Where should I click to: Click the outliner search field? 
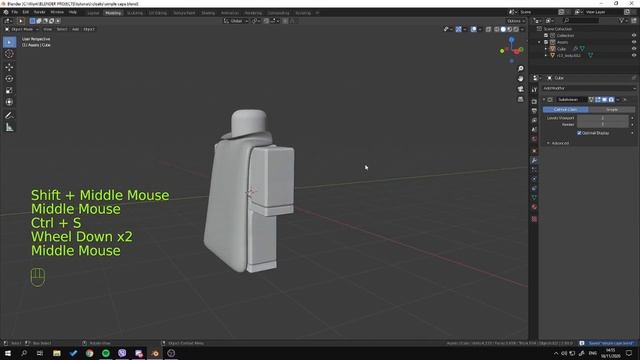click(x=581, y=20)
